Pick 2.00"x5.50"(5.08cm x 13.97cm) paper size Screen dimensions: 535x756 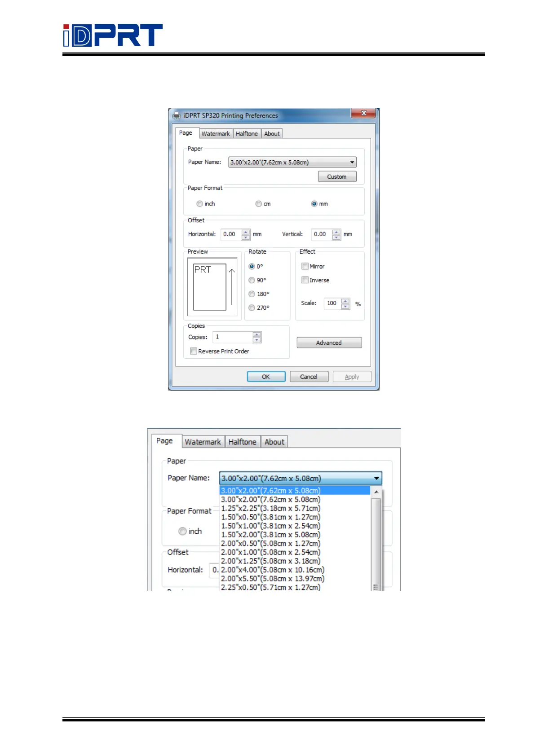[x=295, y=578]
